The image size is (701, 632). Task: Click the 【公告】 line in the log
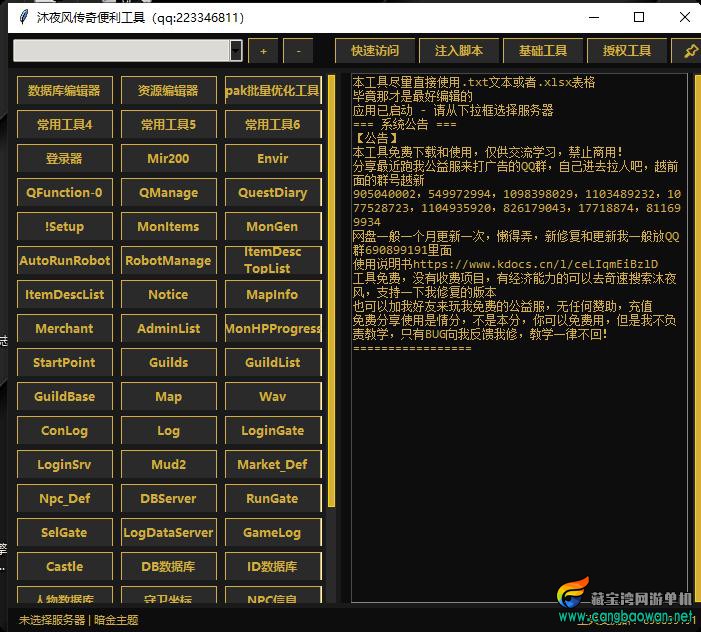tap(376, 138)
